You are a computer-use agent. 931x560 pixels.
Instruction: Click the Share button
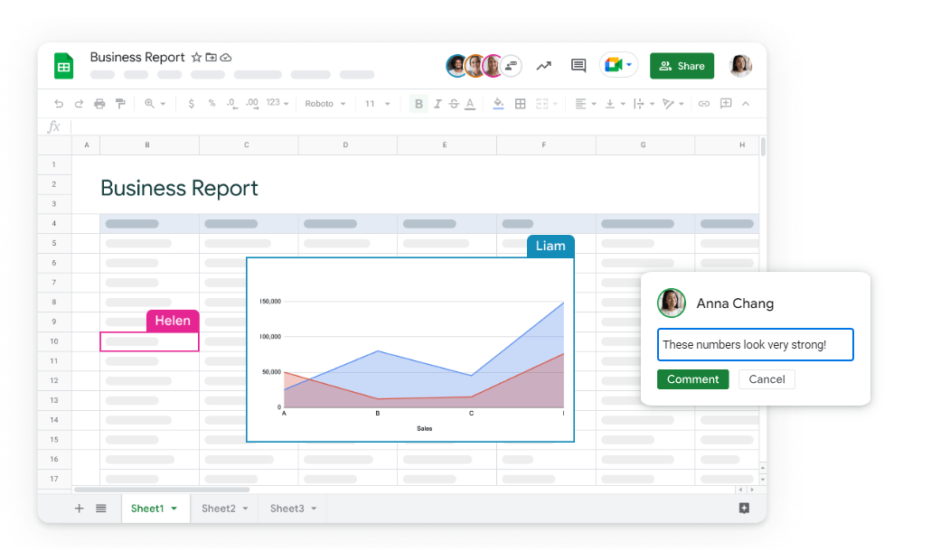click(682, 66)
